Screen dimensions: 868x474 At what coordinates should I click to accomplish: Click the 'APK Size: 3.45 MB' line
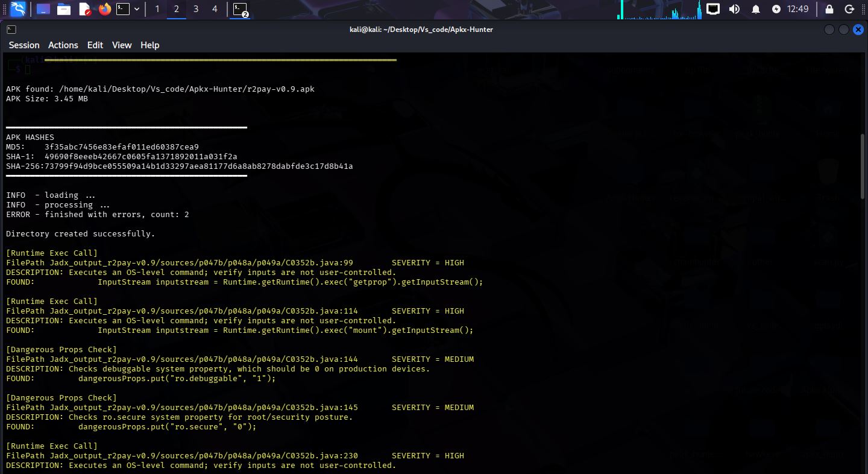[x=47, y=98]
